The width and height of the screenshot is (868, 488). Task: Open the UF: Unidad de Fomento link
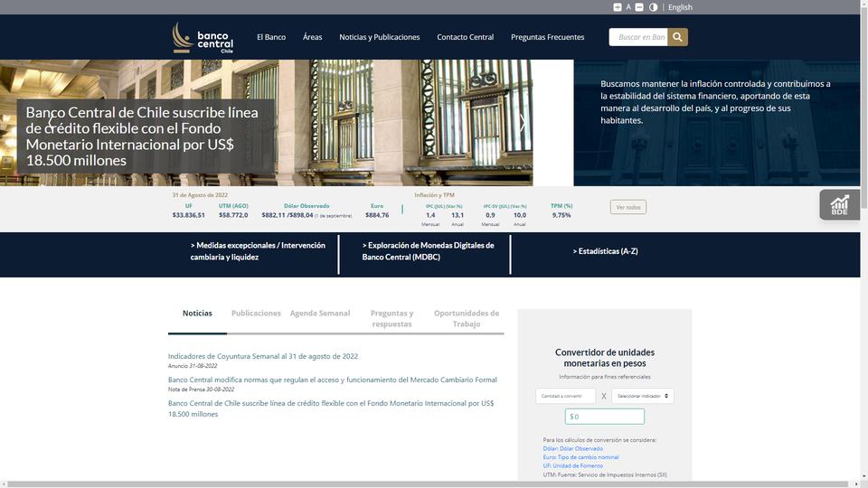coord(572,466)
